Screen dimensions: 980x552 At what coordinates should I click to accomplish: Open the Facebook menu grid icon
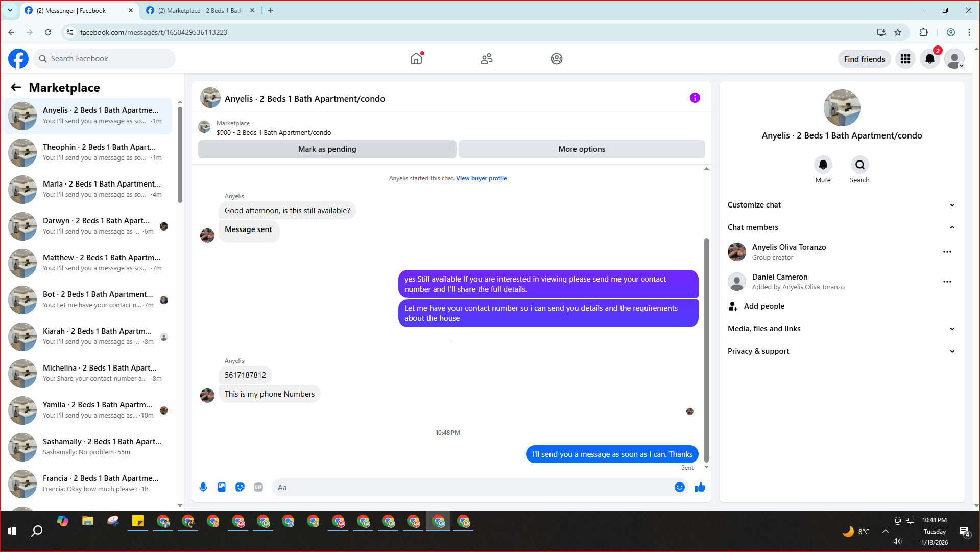tap(905, 59)
